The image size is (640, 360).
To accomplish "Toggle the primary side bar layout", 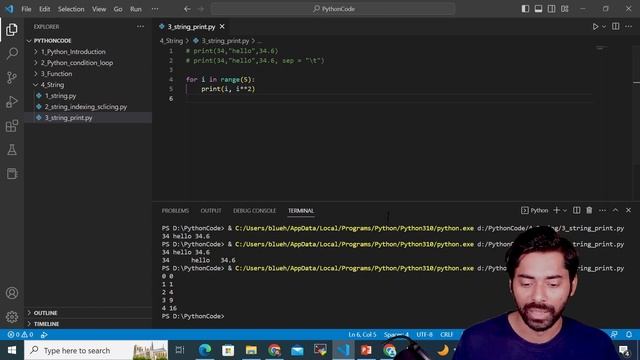I will click(x=525, y=9).
